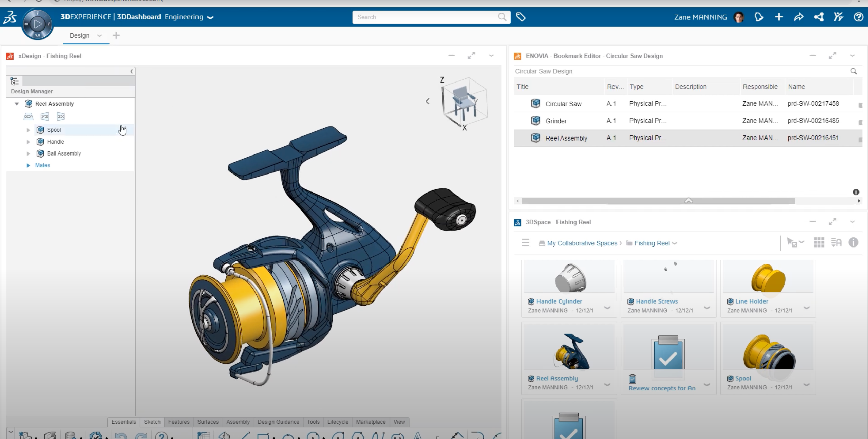
Task: Open the Fishing Reel breadcrumb dropdown arrow
Action: click(x=675, y=243)
